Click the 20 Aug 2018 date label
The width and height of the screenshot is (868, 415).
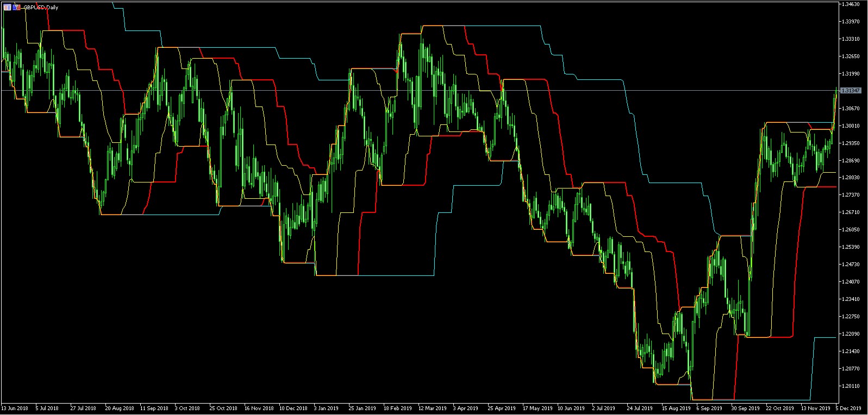120,408
